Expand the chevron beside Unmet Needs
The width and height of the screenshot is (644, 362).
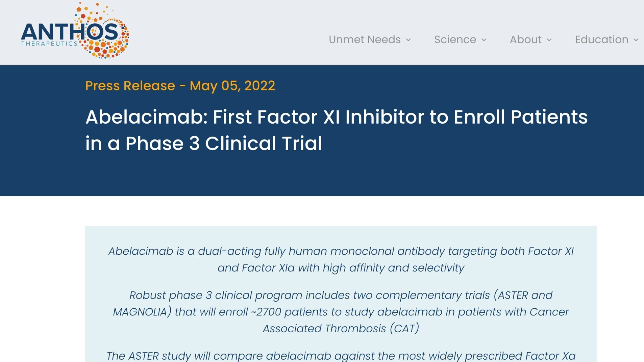click(408, 40)
